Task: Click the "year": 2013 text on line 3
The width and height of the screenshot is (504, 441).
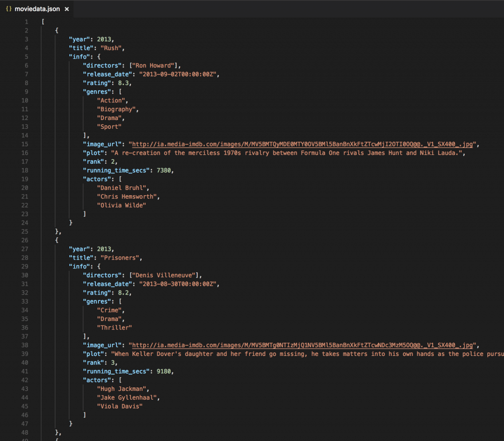Action: [x=91, y=39]
